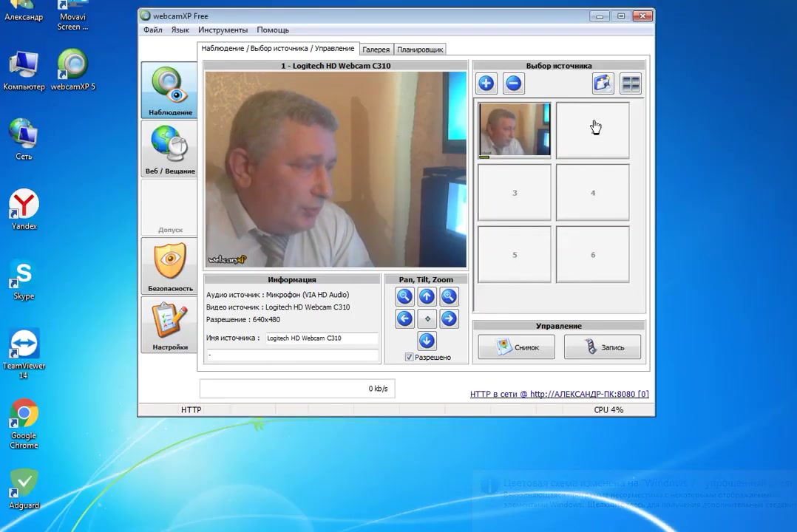Open the Наблюдение monitoring section
Screen dimensions: 797x532
(x=169, y=90)
